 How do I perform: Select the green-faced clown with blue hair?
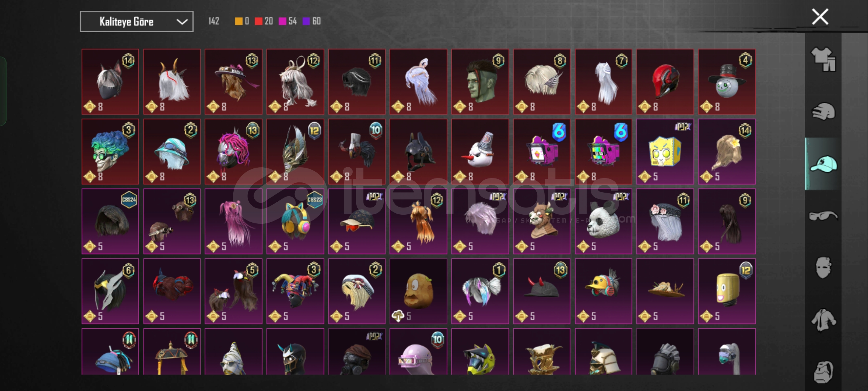click(x=110, y=152)
